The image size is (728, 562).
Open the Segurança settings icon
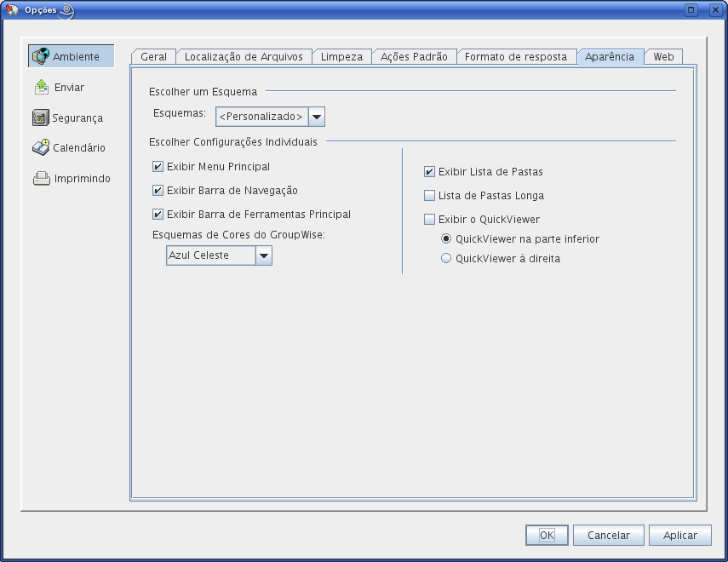click(x=41, y=118)
